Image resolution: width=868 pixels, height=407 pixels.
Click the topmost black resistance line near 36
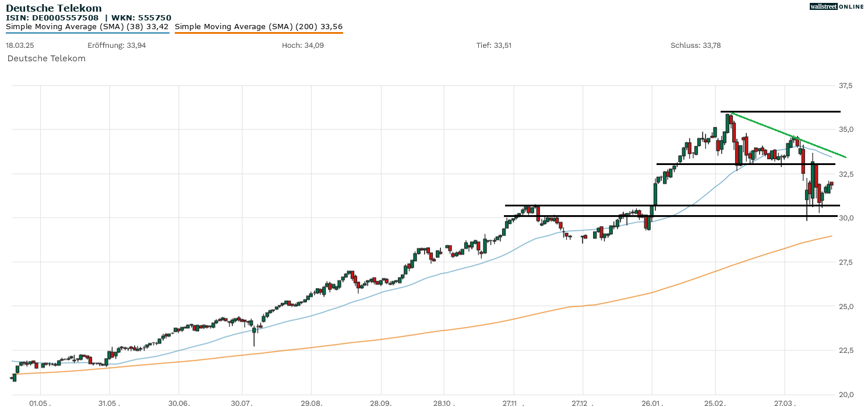tap(781, 111)
